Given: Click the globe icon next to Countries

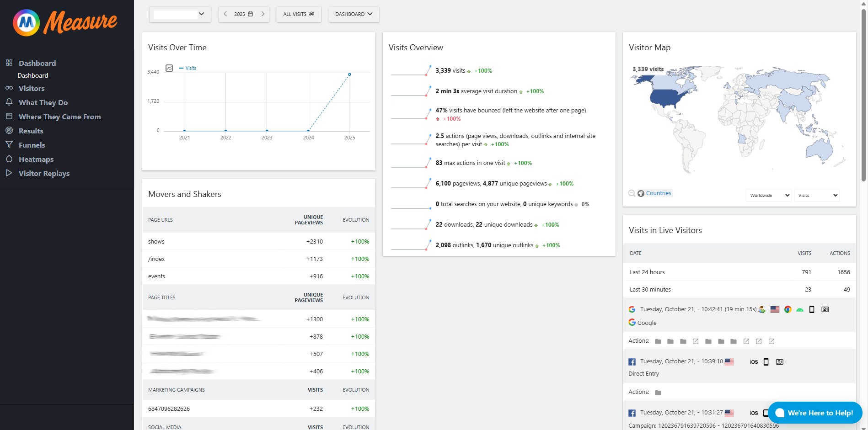Looking at the screenshot, I should 640,193.
